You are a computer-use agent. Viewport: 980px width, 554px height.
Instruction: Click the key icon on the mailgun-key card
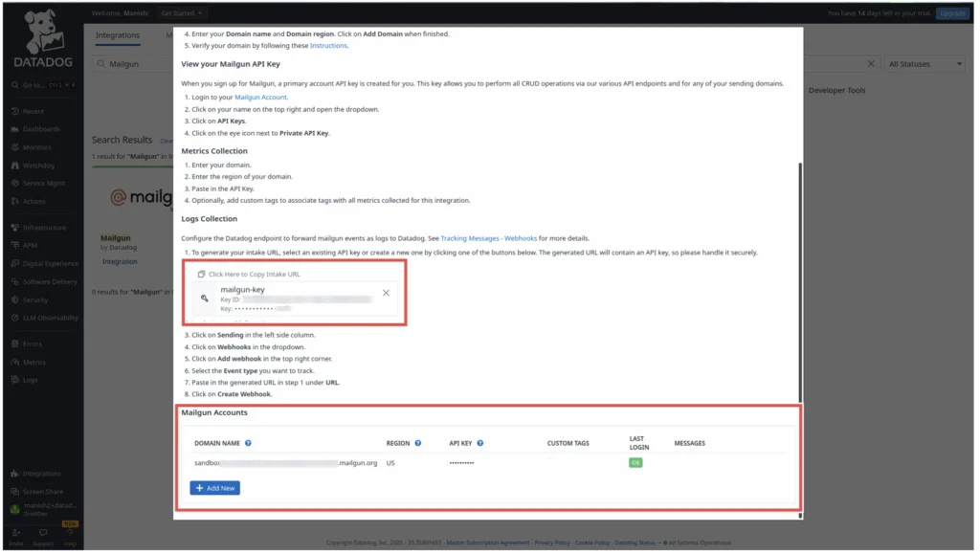pos(205,299)
